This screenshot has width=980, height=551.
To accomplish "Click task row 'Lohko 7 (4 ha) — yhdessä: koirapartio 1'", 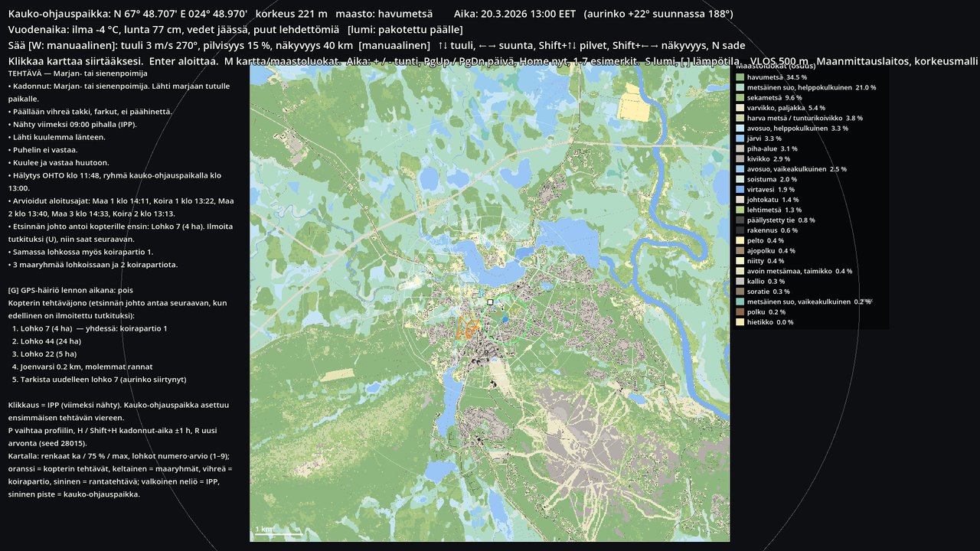I will pos(90,328).
